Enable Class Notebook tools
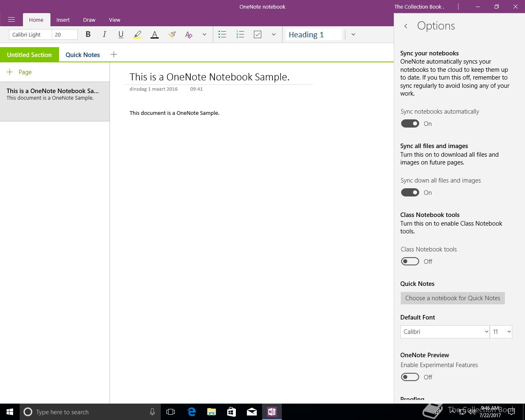This screenshot has height=420, width=525. point(410,261)
